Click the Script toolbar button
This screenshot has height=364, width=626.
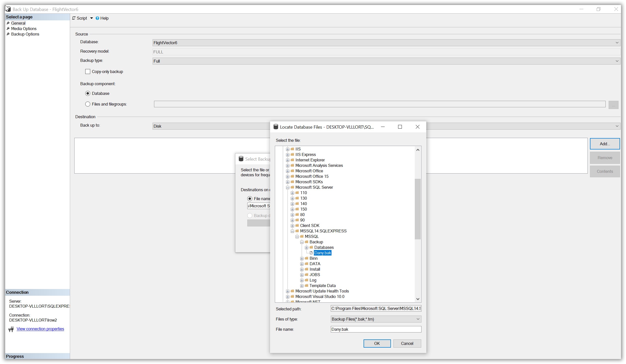tap(80, 18)
